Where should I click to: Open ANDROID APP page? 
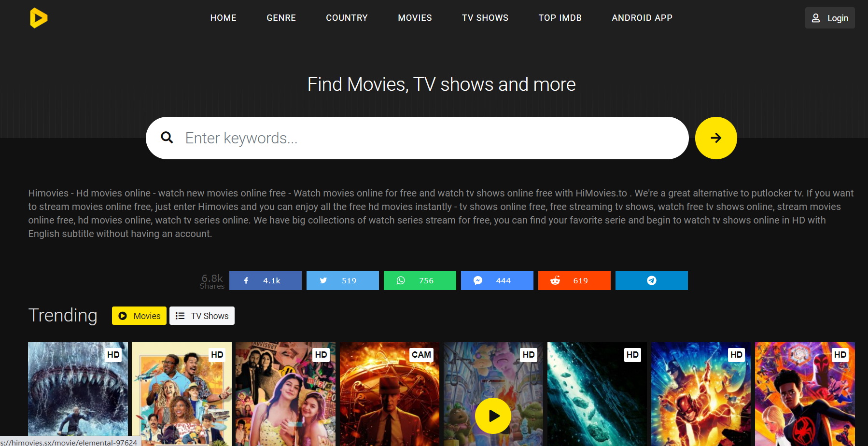tap(642, 18)
